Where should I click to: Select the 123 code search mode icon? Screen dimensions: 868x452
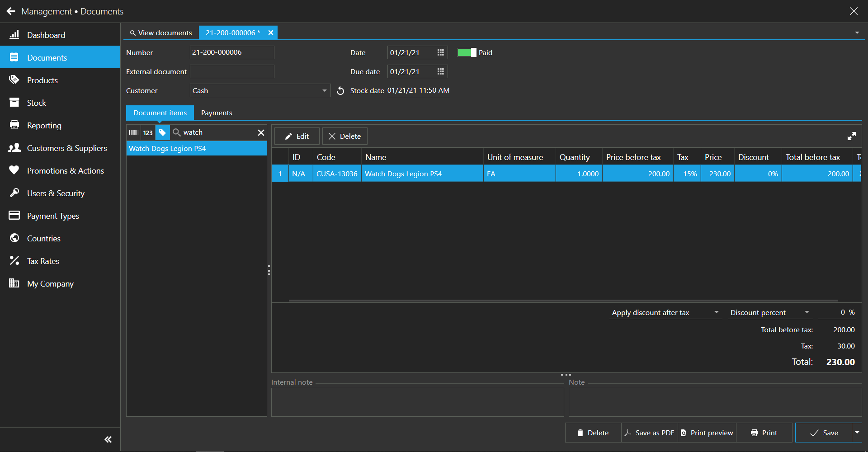148,132
